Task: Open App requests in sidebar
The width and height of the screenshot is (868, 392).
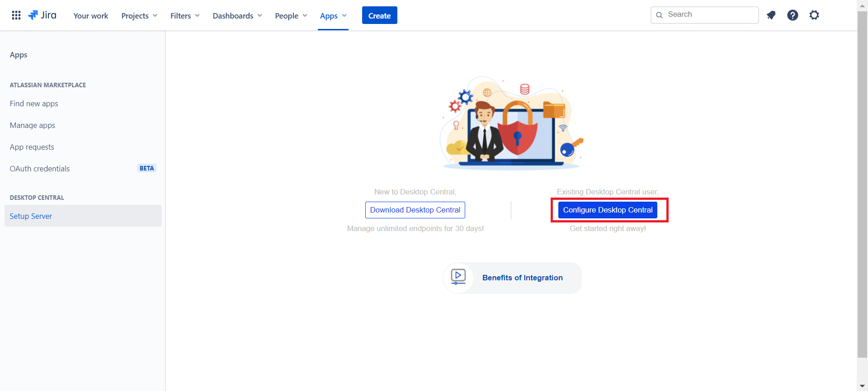Action: coord(32,147)
